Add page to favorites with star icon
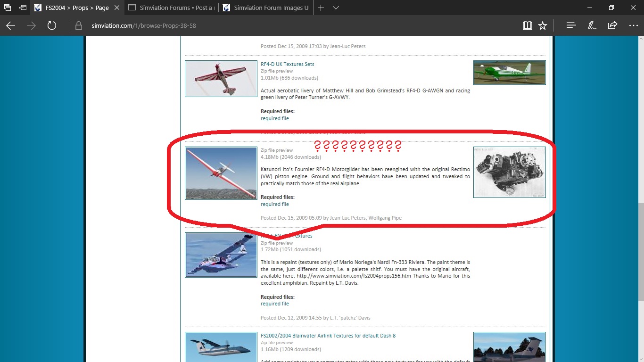644x362 pixels. (x=543, y=25)
